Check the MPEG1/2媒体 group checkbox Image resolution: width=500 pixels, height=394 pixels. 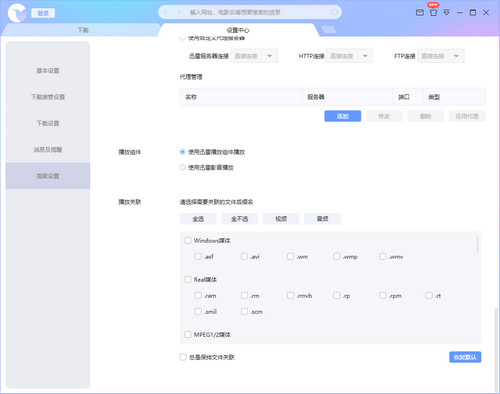click(x=188, y=334)
